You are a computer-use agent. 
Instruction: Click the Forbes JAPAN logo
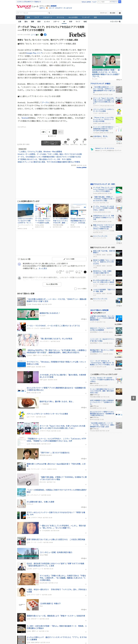pyautogui.click(x=77, y=35)
